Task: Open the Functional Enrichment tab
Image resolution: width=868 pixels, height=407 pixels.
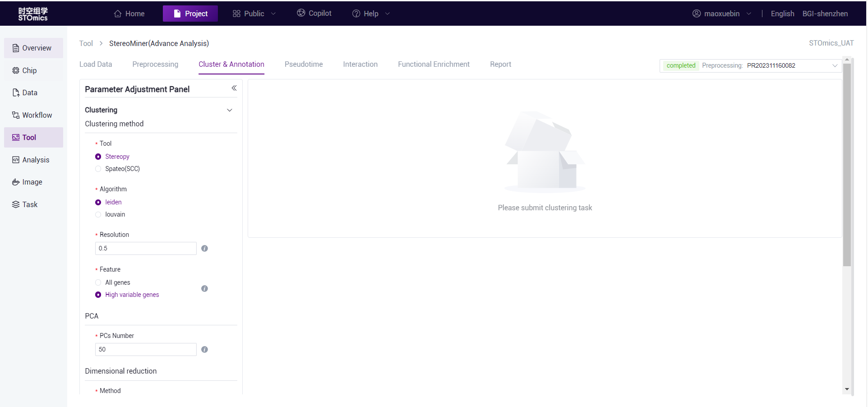Action: pos(434,64)
